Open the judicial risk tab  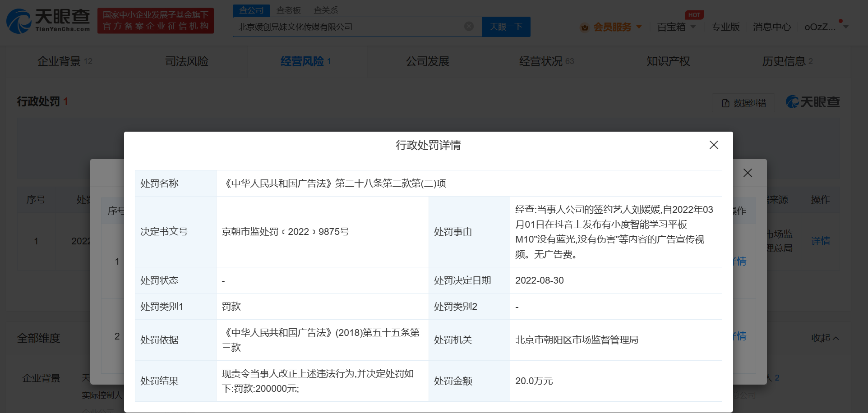point(186,61)
